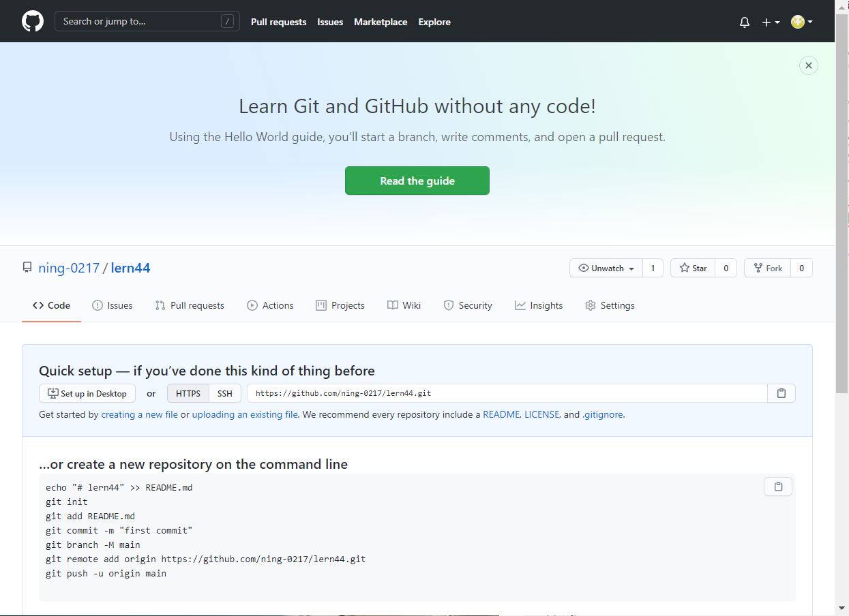
Task: Click the repository clone URL field
Action: [x=507, y=393]
